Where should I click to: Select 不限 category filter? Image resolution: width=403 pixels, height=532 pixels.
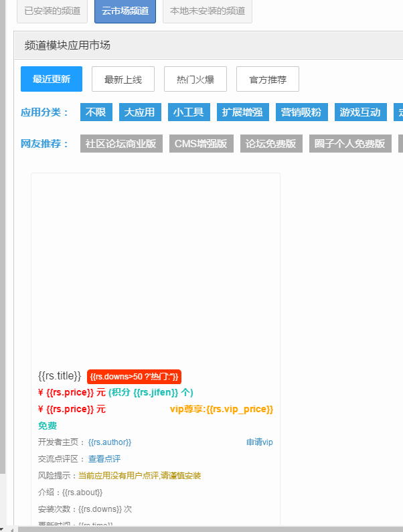point(96,112)
